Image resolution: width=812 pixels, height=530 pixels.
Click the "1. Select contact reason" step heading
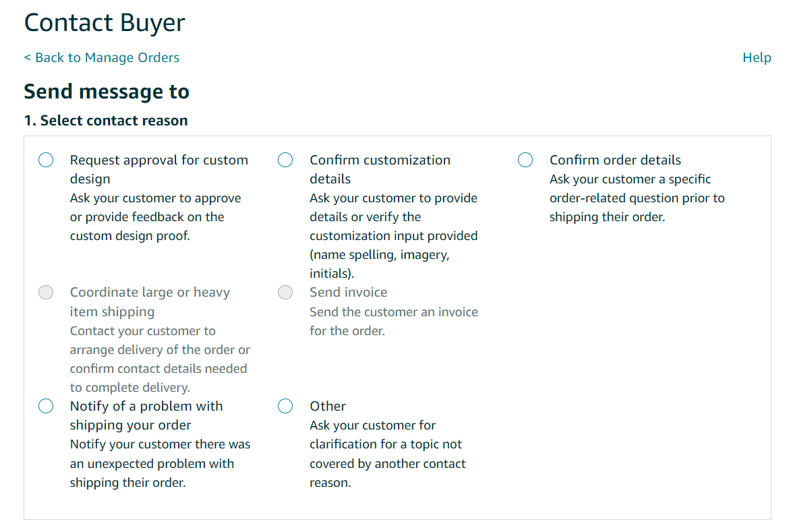click(106, 121)
